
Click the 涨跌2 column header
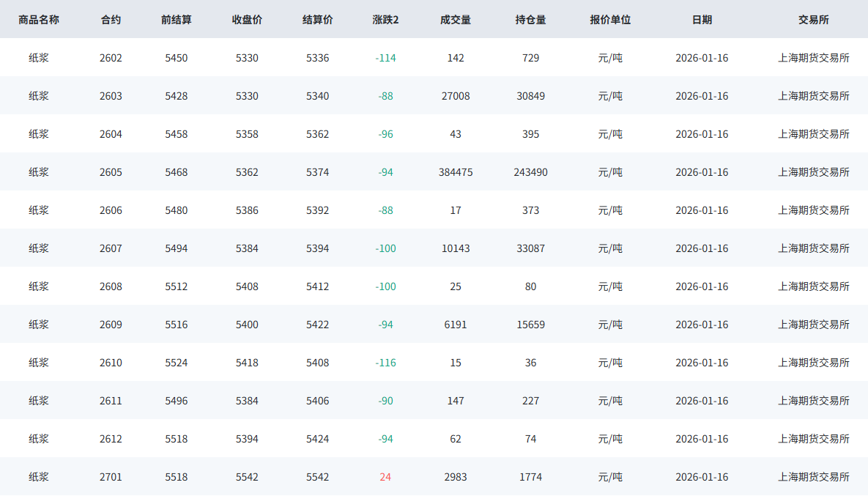[385, 20]
